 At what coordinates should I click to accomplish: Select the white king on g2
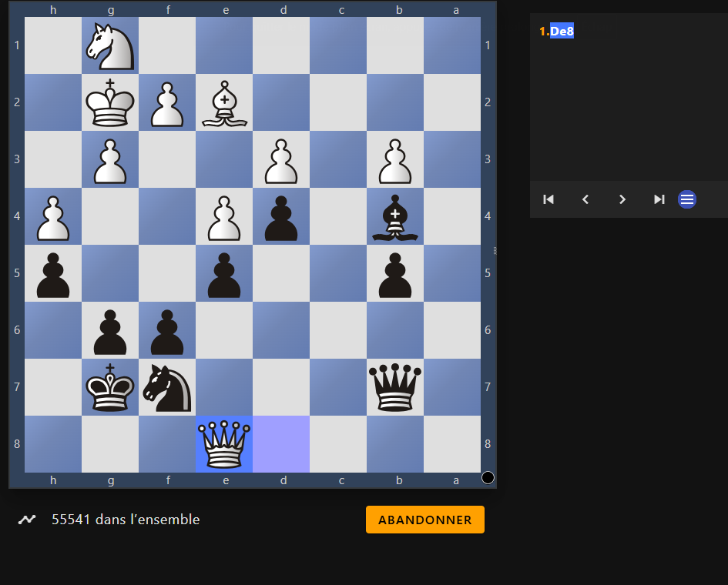[x=110, y=102]
